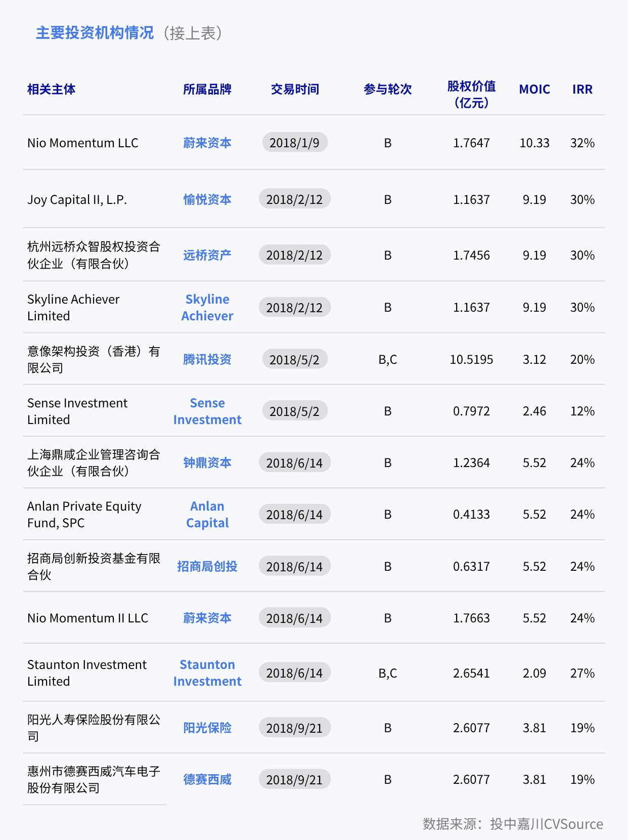628x840 pixels.
Task: Open the 德赛西威 brand link
Action: tap(207, 779)
